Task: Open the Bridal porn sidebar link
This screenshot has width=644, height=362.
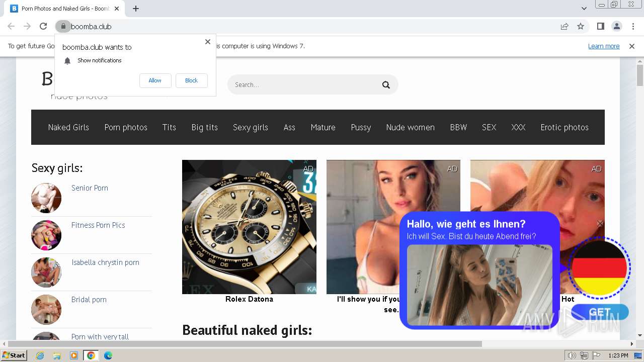Action: tap(89, 300)
